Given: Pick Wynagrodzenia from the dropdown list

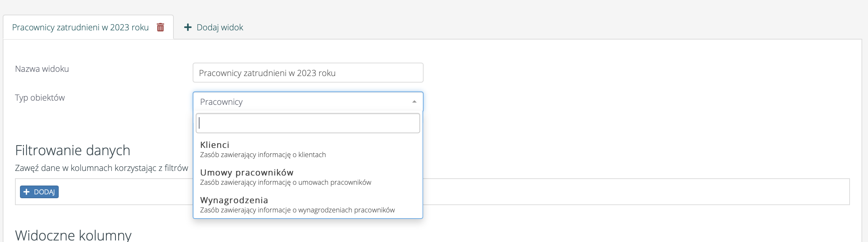Looking at the screenshot, I should [x=234, y=200].
